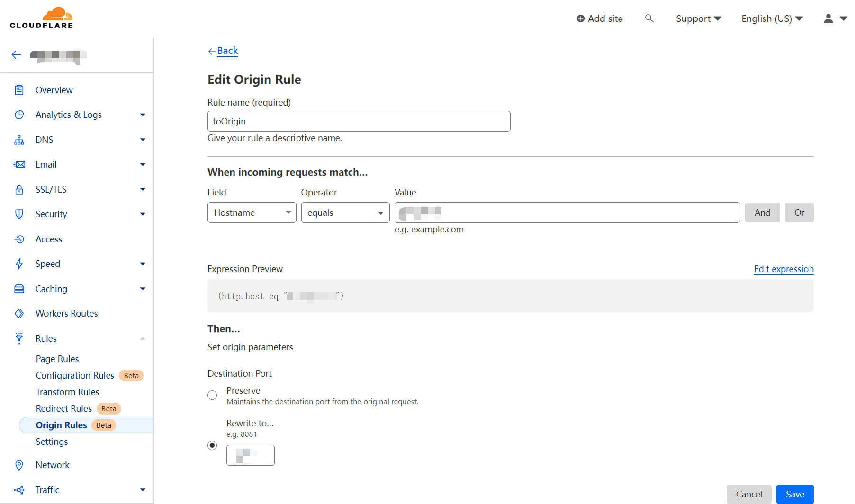Click the Access icon in sidebar

[19, 239]
